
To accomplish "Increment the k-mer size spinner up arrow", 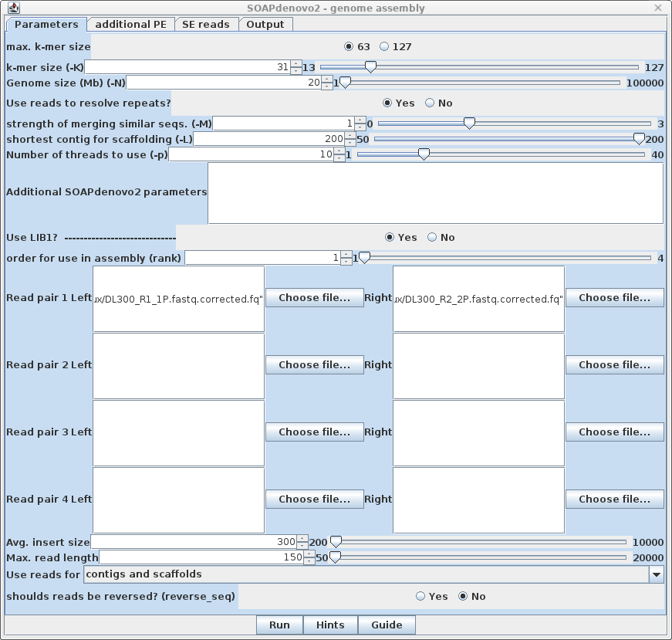I will [296, 63].
